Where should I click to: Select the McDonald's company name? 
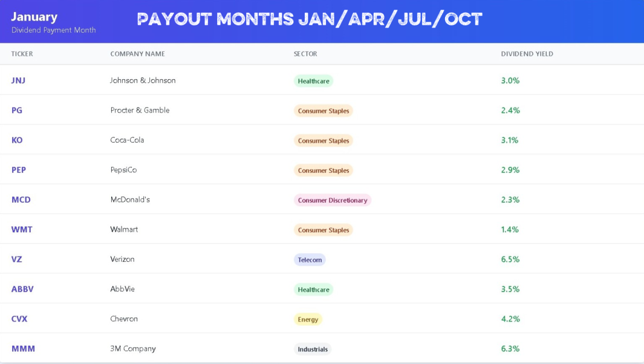(x=130, y=200)
